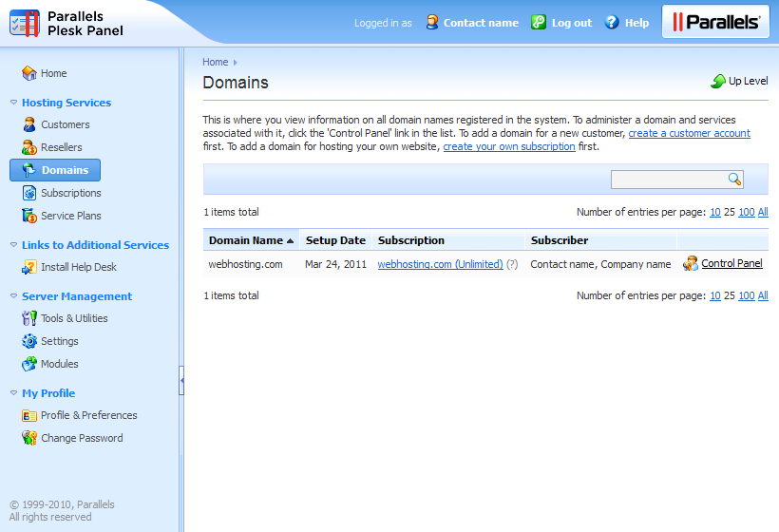Sort the list by Domain Name column
The image size is (779, 532).
point(246,240)
